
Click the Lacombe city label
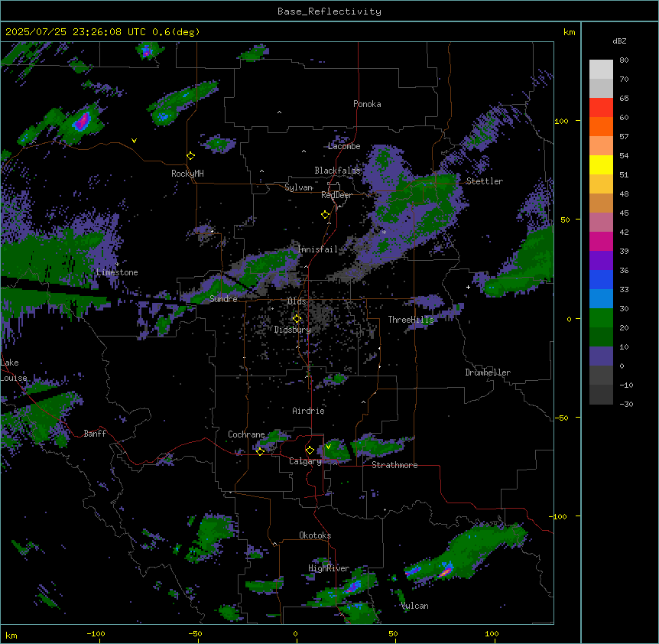point(344,146)
